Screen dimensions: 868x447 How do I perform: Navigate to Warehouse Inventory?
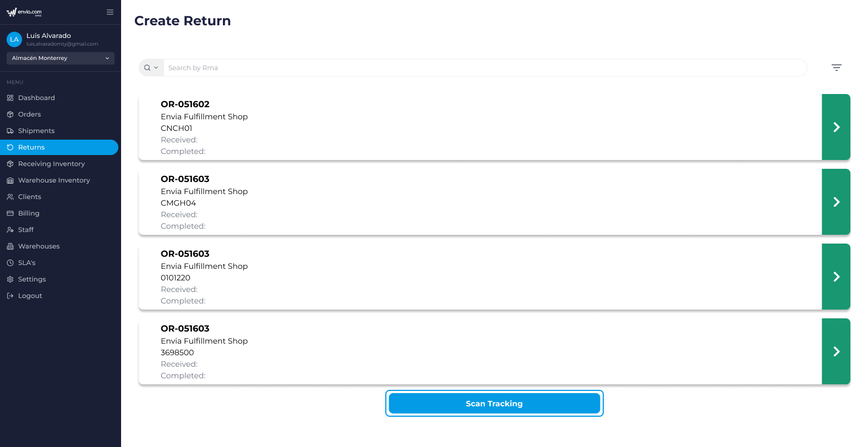(54, 180)
